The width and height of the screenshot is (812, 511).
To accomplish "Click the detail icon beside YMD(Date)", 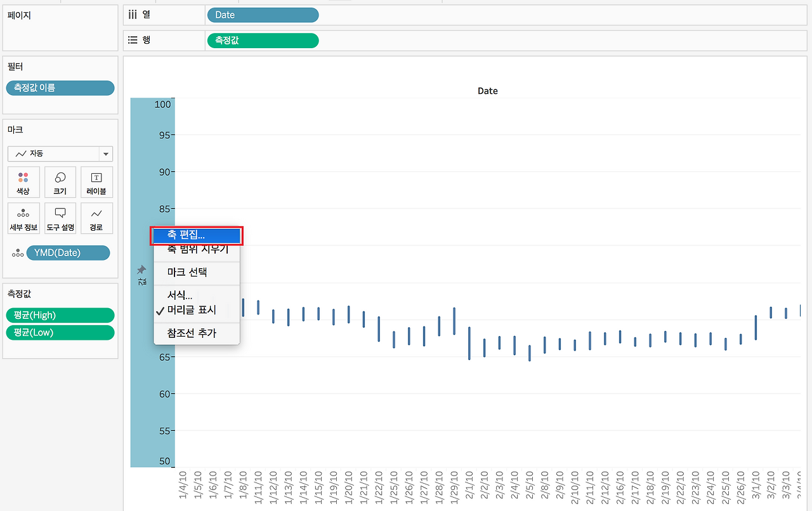I will (x=17, y=254).
